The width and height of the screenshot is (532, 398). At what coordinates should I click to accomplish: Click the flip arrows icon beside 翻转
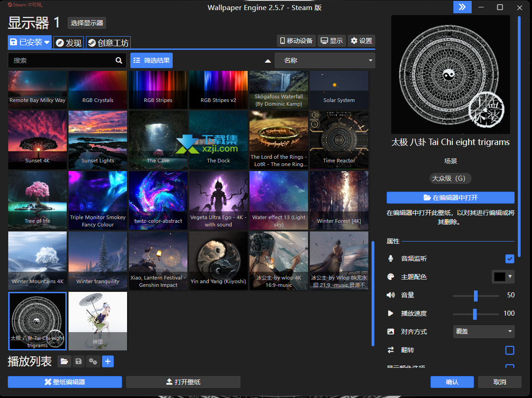[x=390, y=350]
